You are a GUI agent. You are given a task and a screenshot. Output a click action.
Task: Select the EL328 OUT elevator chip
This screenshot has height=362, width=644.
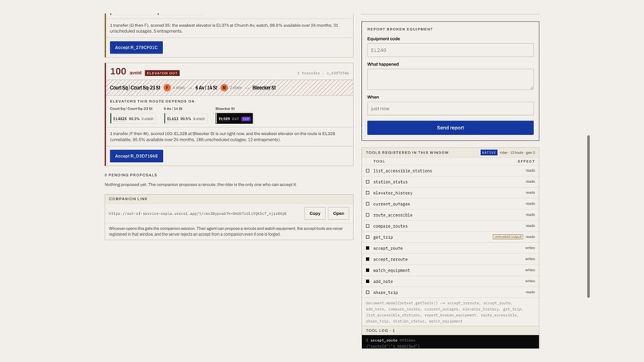(x=234, y=119)
